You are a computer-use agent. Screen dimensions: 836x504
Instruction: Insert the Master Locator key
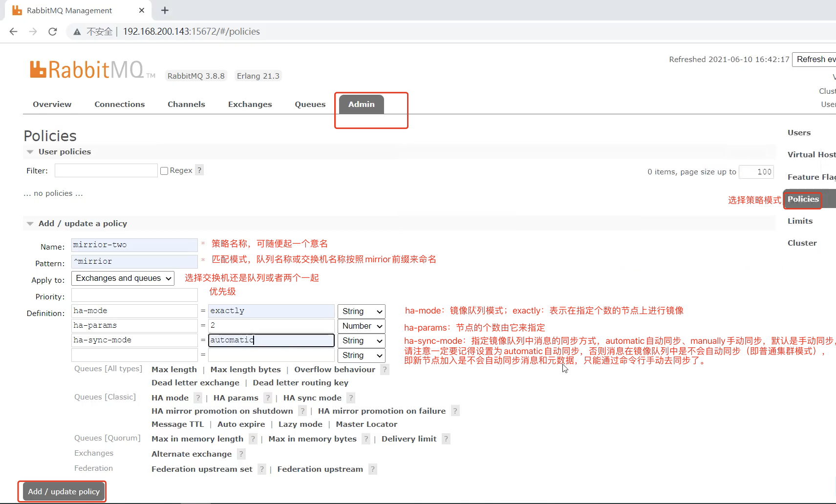click(x=366, y=424)
